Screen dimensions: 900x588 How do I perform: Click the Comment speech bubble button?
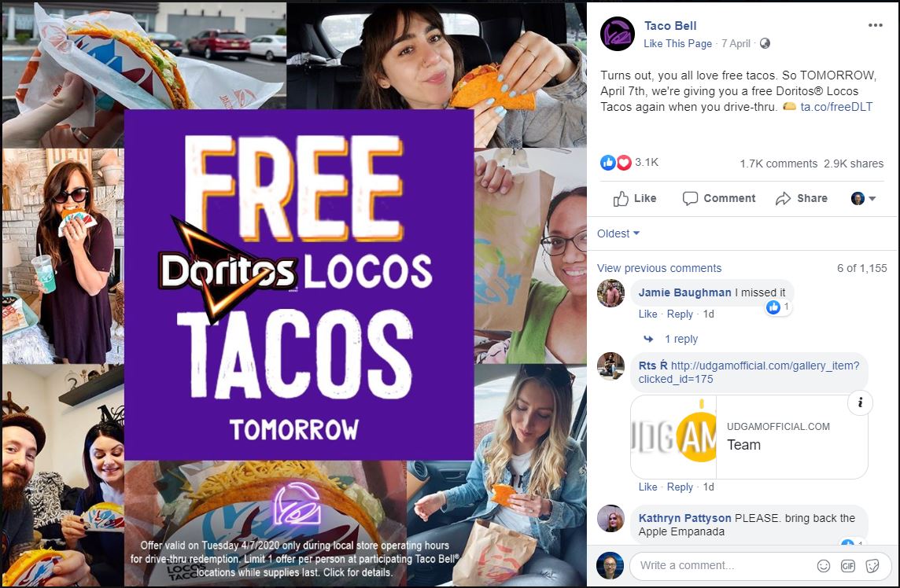tap(718, 198)
